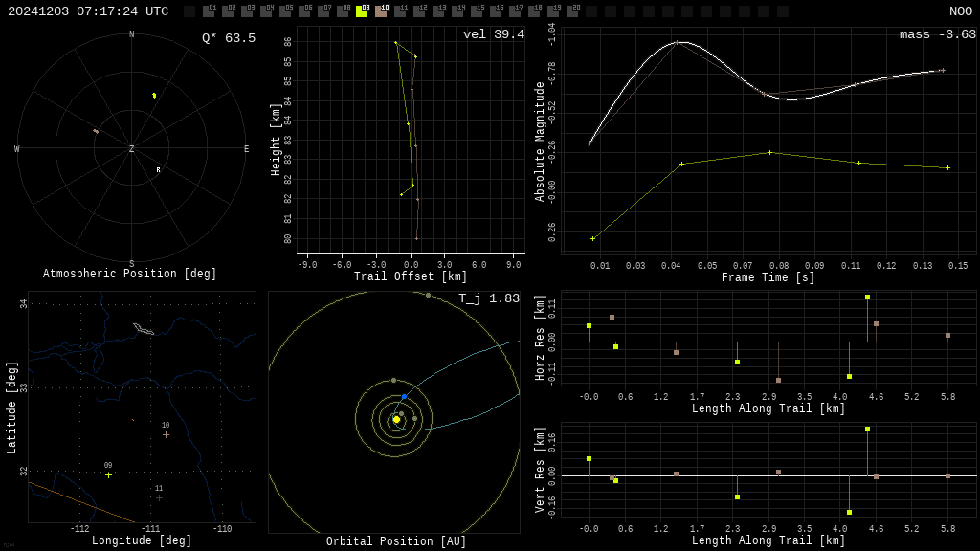Click station 09 yellow cross on map

pos(108,475)
